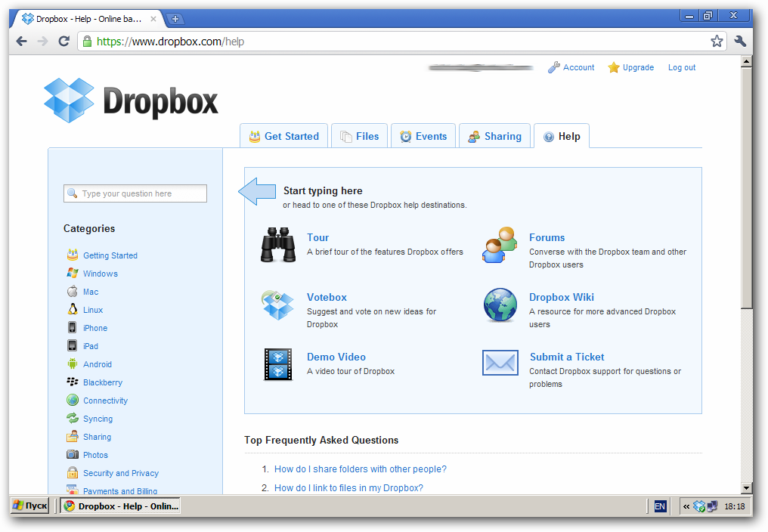768x532 pixels.
Task: Click the iPhone device icon in Categories
Action: click(73, 327)
